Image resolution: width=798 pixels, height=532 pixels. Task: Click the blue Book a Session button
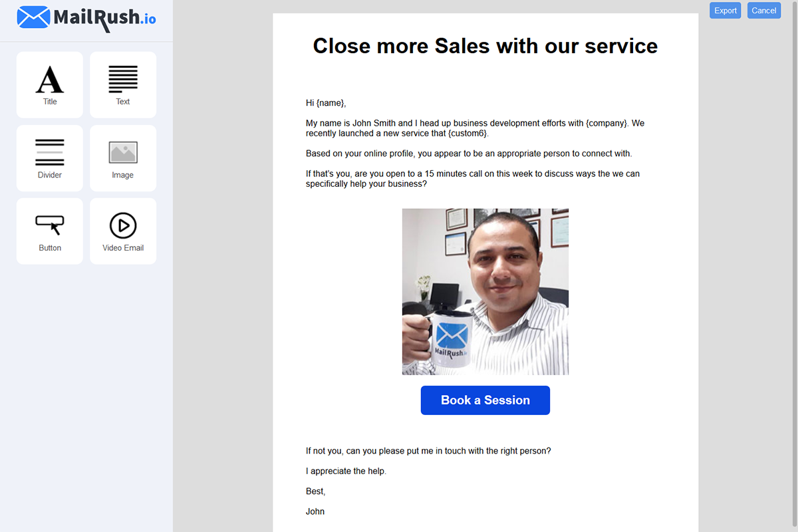click(485, 400)
